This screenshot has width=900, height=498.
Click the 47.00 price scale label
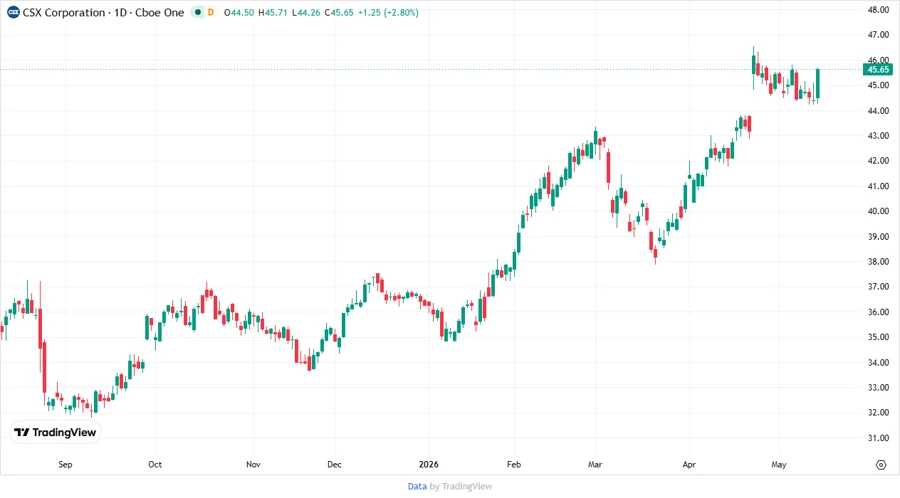click(878, 35)
